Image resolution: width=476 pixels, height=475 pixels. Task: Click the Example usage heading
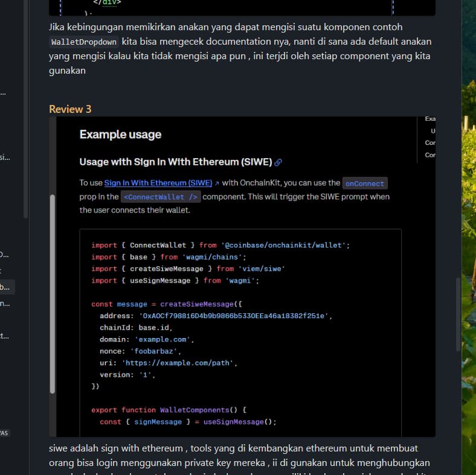coord(120,135)
